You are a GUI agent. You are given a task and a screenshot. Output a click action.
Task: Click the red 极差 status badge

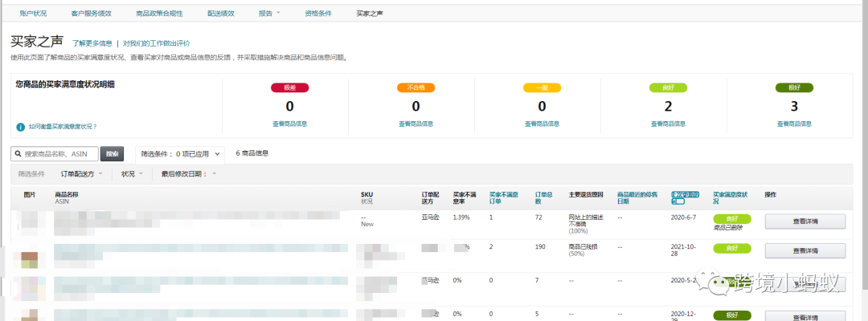tap(289, 87)
